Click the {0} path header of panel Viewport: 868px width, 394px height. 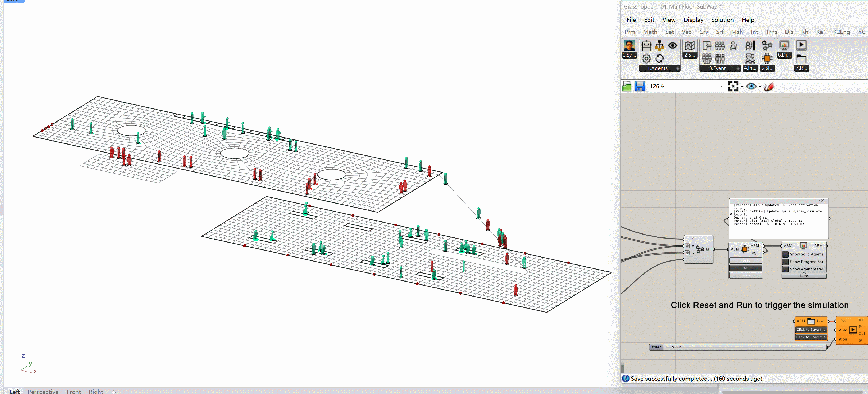pyautogui.click(x=821, y=200)
